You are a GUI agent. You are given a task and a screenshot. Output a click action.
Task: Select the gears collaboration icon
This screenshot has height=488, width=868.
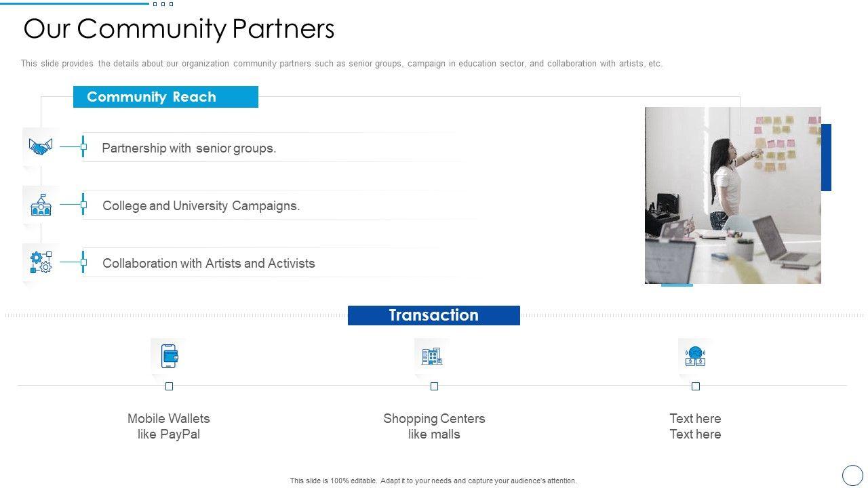tap(41, 262)
